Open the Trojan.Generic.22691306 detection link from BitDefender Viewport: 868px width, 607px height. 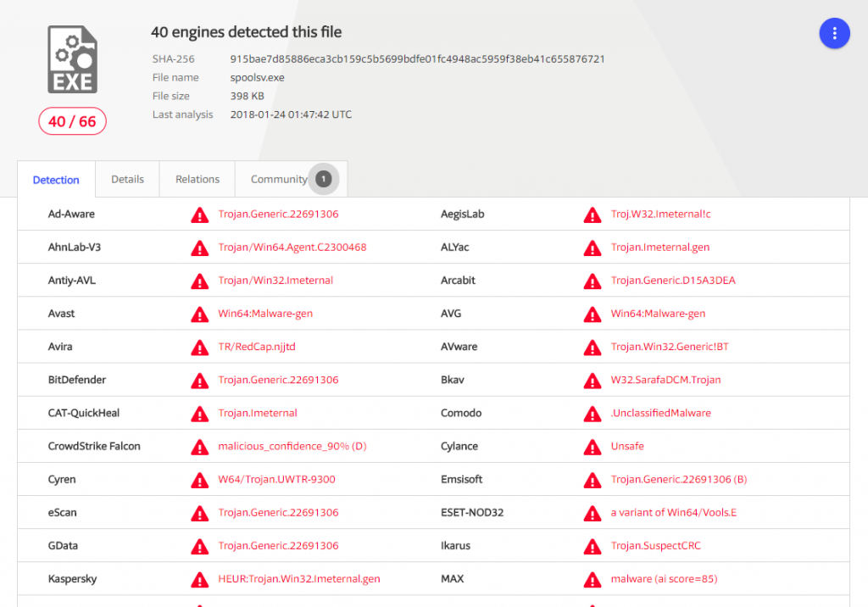[x=278, y=380]
